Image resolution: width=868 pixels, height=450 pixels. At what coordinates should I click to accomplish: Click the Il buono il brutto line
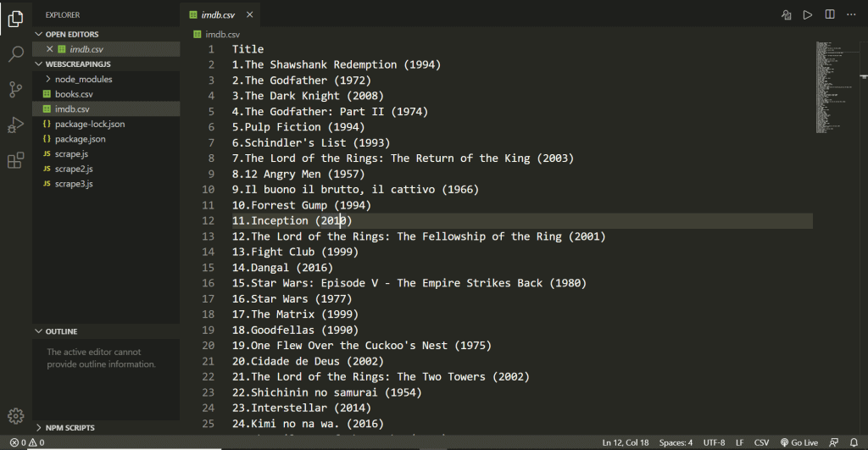355,189
